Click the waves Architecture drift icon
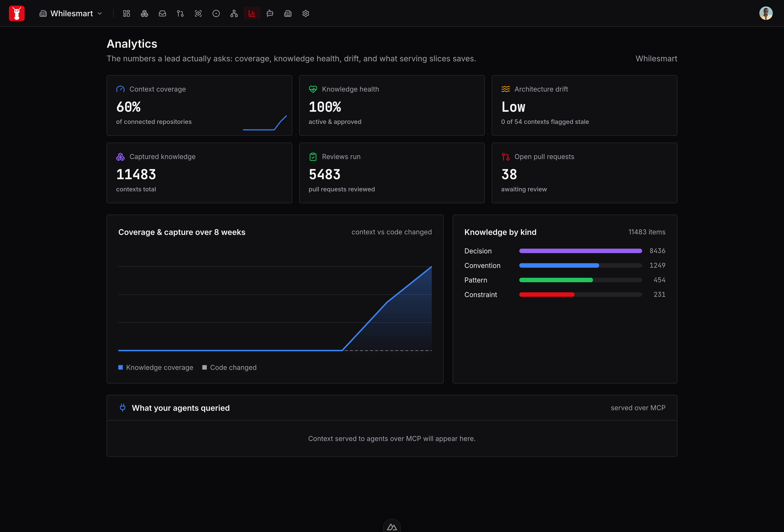This screenshot has width=784, height=532. coord(505,89)
